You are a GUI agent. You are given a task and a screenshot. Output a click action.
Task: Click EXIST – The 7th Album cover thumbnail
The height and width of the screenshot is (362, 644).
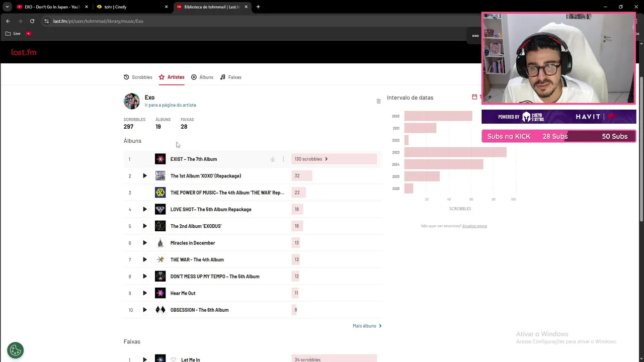160,159
